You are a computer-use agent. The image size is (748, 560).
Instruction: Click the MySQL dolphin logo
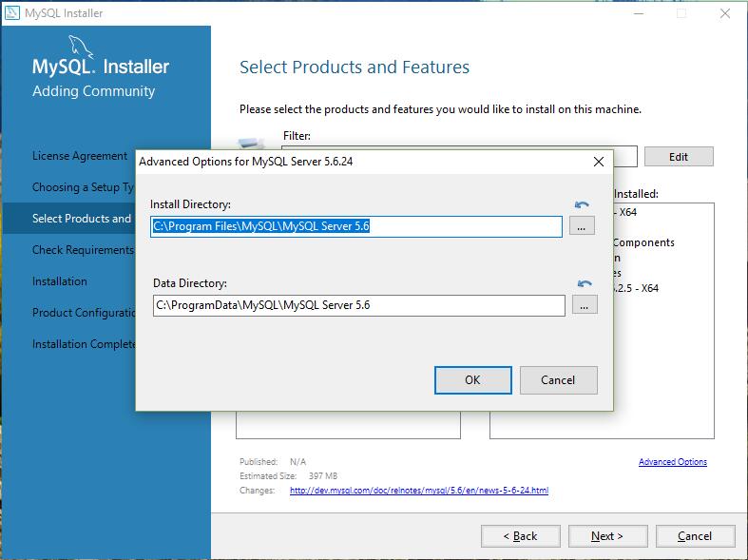pyautogui.click(x=82, y=48)
